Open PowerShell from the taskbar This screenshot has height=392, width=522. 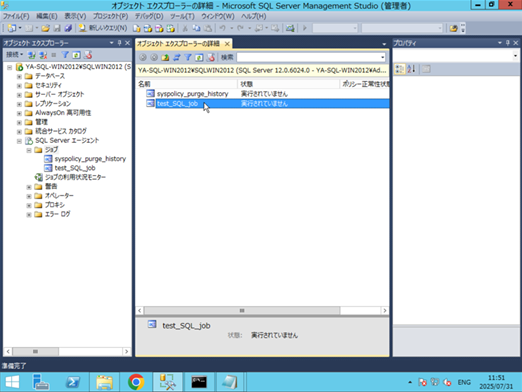(x=73, y=382)
